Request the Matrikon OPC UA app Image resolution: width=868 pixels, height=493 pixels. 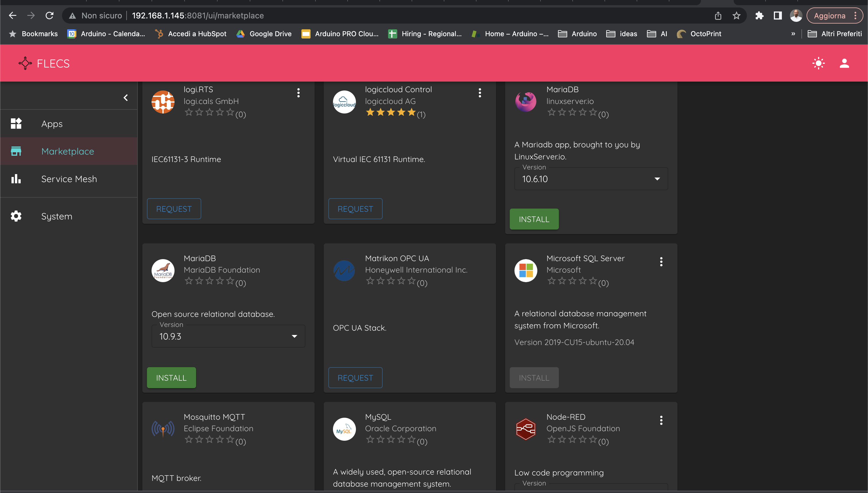355,378
